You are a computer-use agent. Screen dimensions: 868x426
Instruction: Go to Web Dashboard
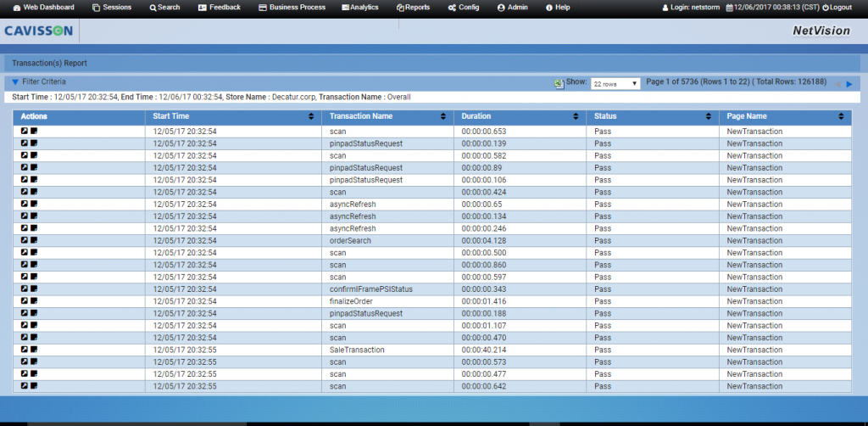pyautogui.click(x=43, y=7)
